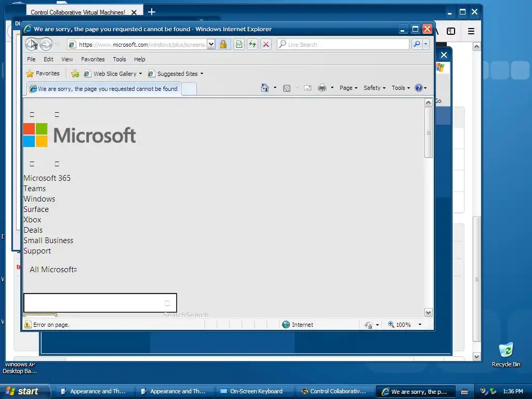The image size is (532, 399).
Task: Click Add to Favorites Bar star icon
Action: [x=75, y=74]
